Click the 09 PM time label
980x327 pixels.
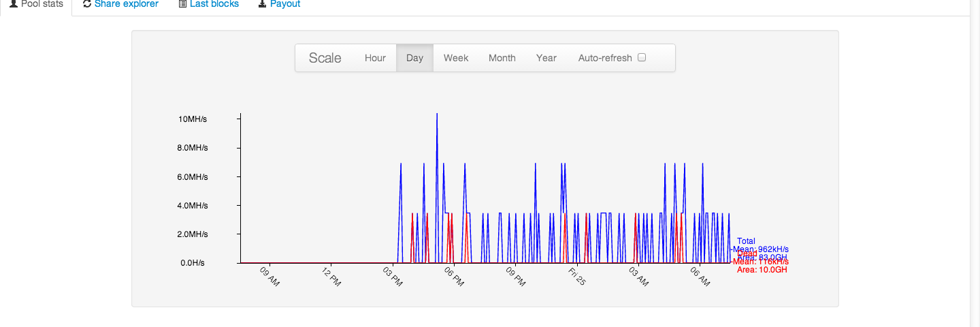tap(516, 277)
